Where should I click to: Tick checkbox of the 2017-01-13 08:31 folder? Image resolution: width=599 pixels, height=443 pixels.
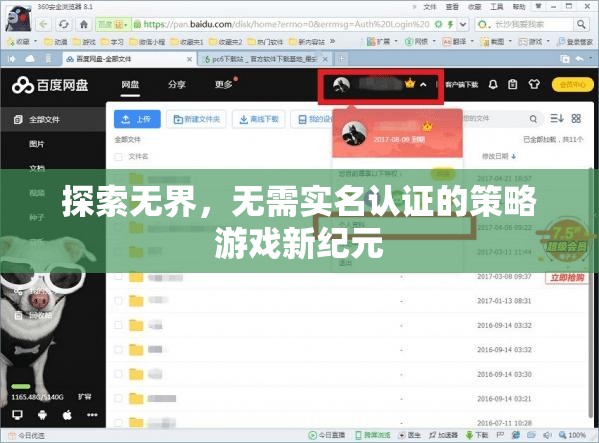click(x=118, y=301)
